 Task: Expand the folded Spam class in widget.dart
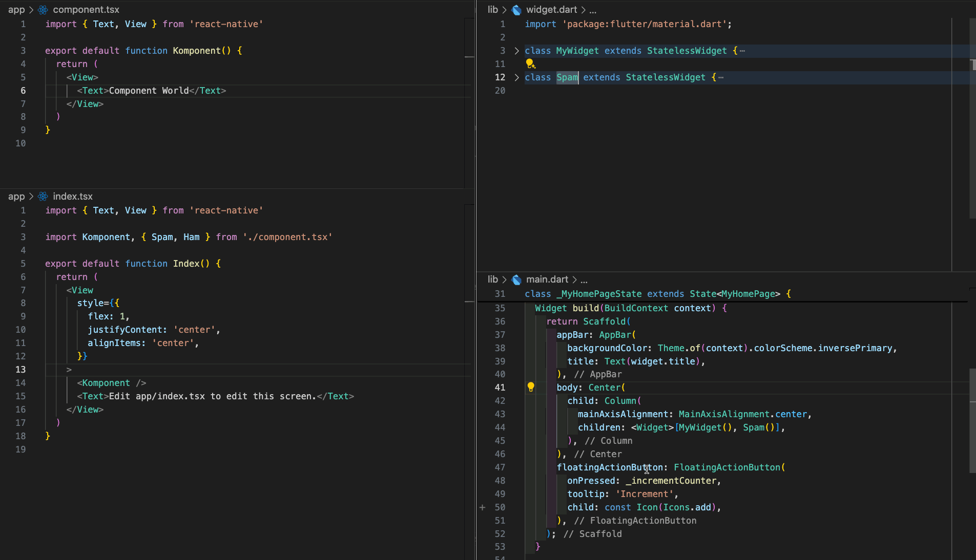516,77
